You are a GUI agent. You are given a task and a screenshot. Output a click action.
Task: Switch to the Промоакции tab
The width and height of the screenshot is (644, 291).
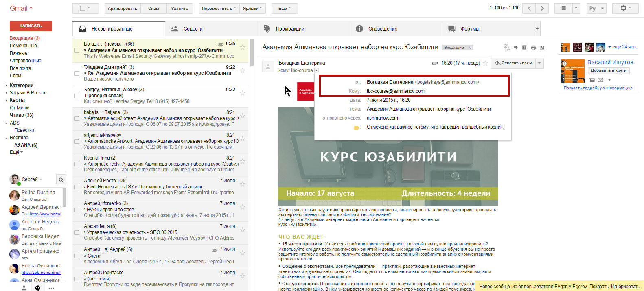[304, 29]
